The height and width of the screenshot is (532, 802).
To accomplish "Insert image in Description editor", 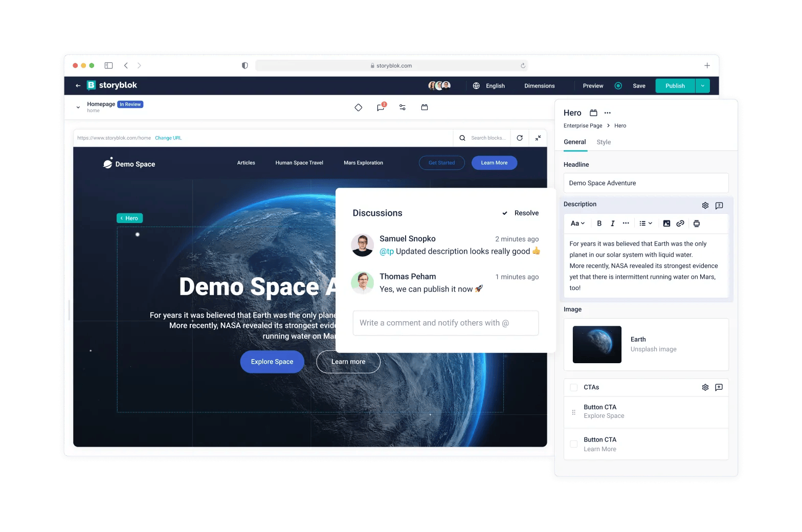I will tap(666, 224).
